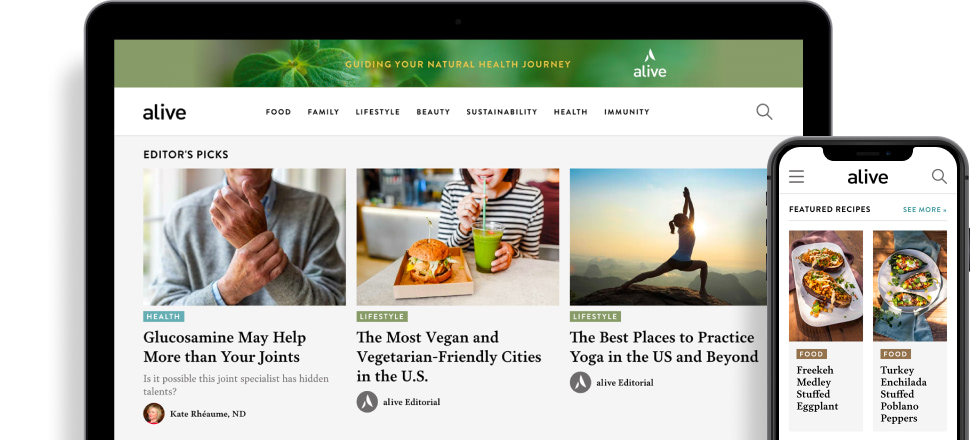Click the yoga silhouette sunset thumbnail
Viewport: 970px width, 440px height.
(668, 237)
